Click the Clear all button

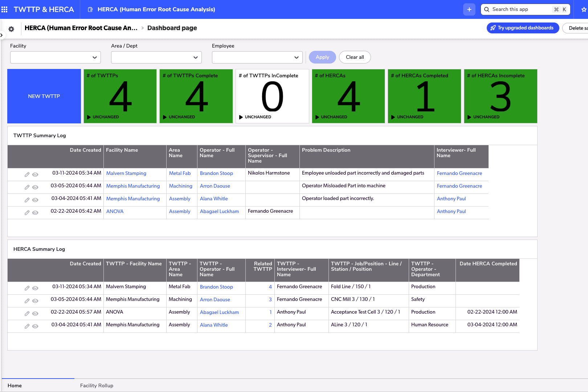point(355,57)
